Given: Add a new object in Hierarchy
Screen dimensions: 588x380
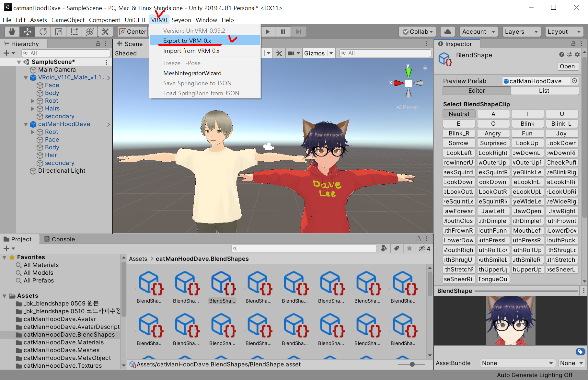Looking at the screenshot, I should click(x=9, y=53).
